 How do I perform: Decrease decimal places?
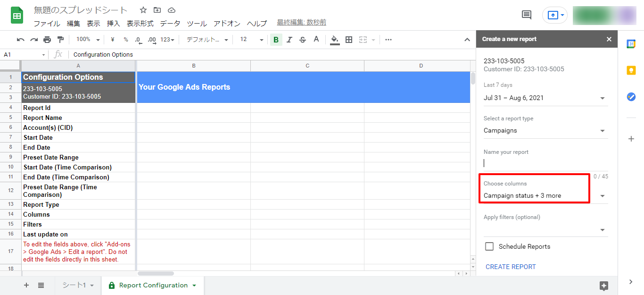[x=138, y=40]
